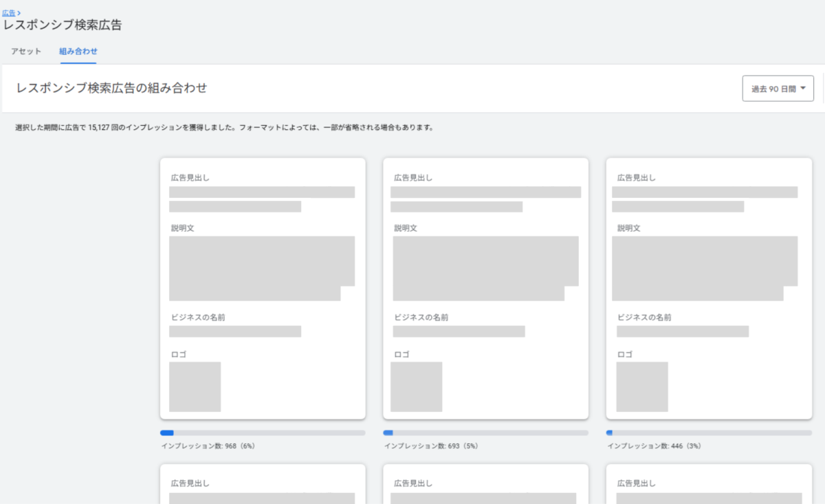Screen dimensions: 825x504
Task: Click the logo placeholder in the 693-impression card
Action: tap(416, 386)
